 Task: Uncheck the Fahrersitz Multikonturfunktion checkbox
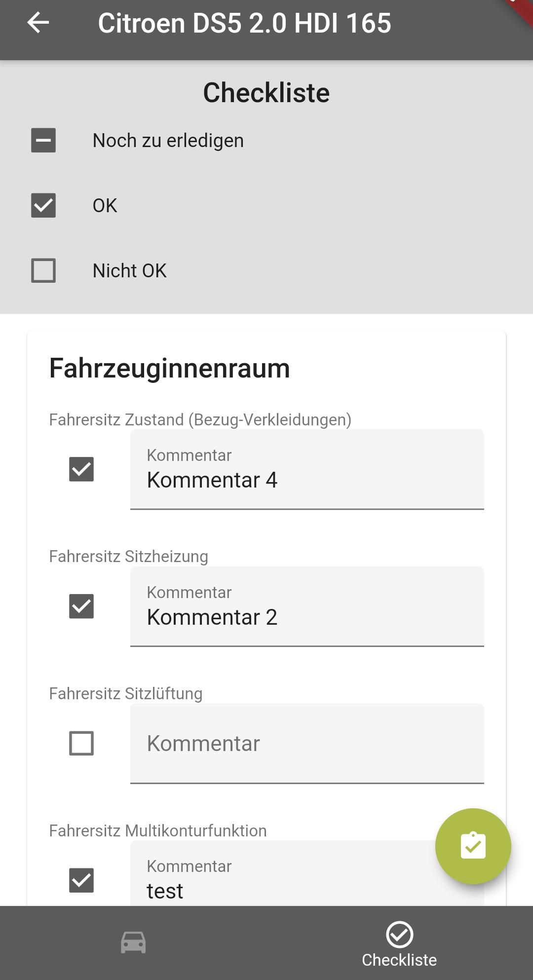pos(81,880)
